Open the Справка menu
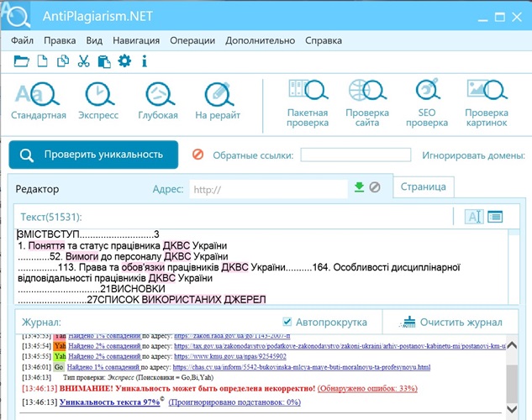 pyautogui.click(x=324, y=40)
